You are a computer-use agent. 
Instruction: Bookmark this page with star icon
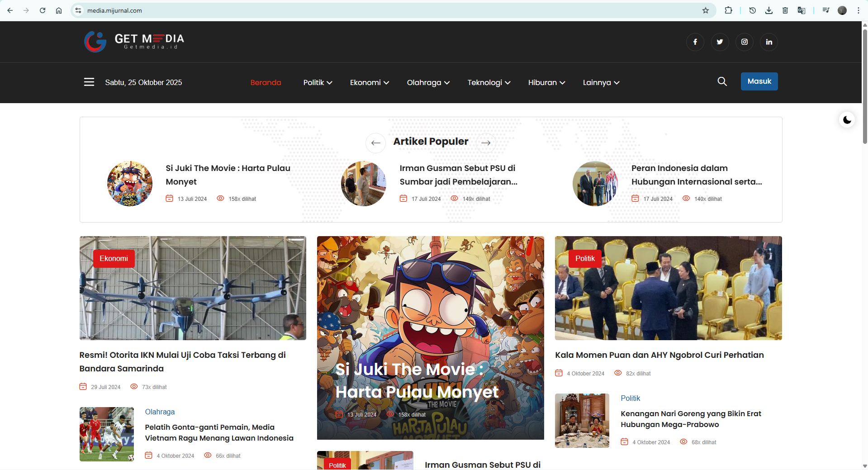tap(706, 10)
